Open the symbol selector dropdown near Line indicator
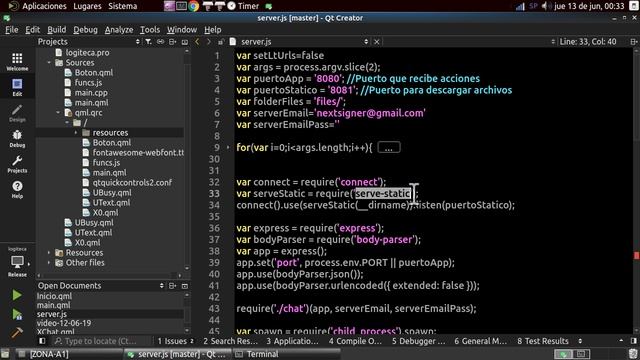 click(553, 42)
